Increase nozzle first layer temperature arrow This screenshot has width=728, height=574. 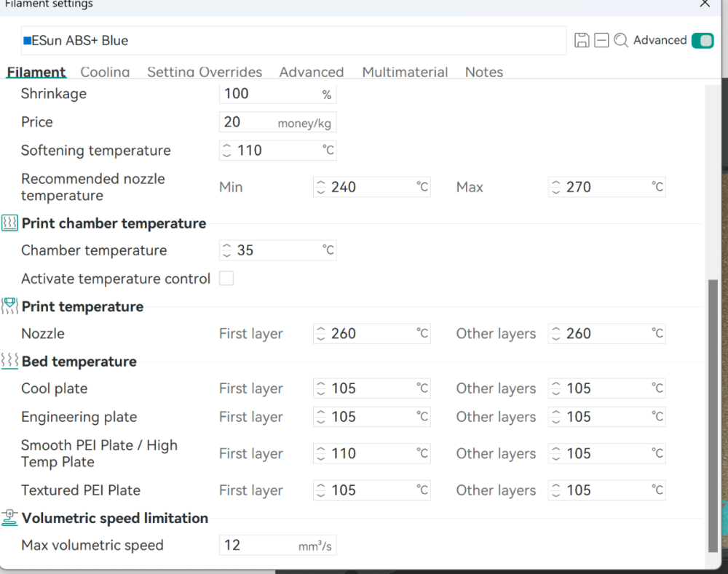coord(321,330)
